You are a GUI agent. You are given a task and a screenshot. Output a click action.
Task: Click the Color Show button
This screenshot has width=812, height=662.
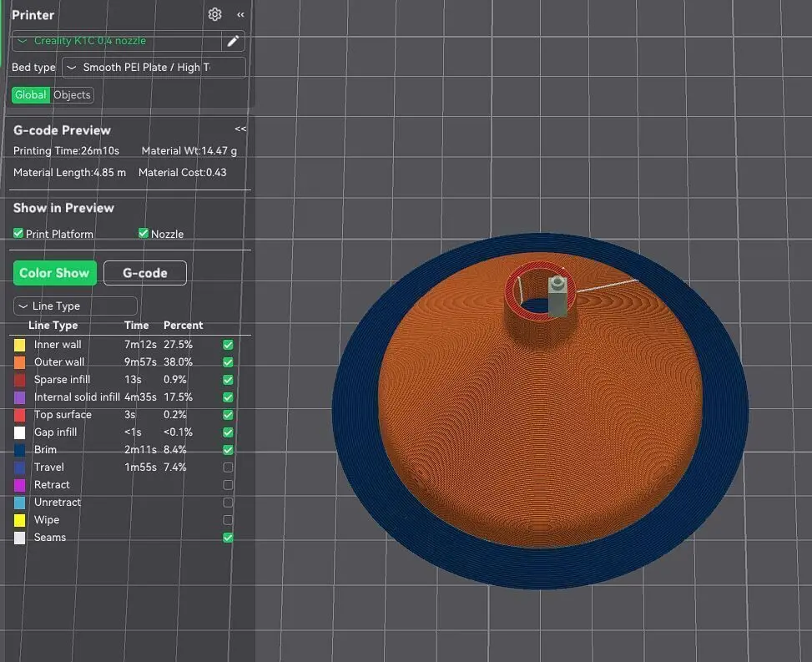tap(54, 273)
